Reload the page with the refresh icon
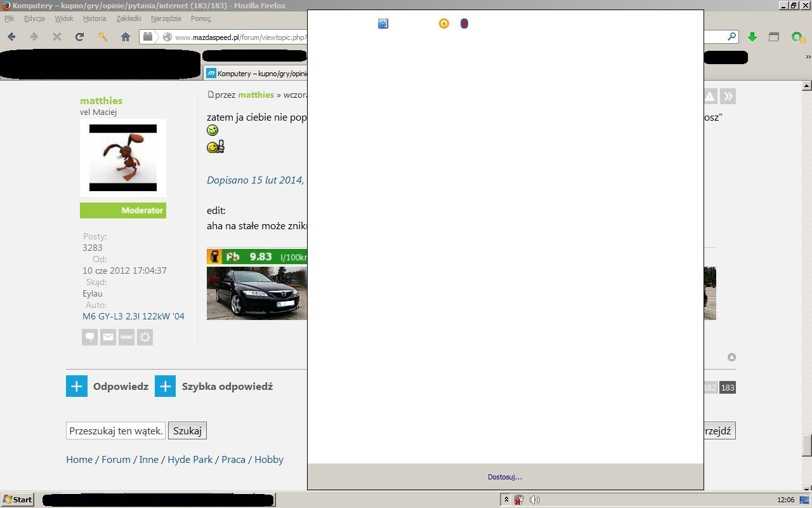This screenshot has width=812, height=508. 79,37
